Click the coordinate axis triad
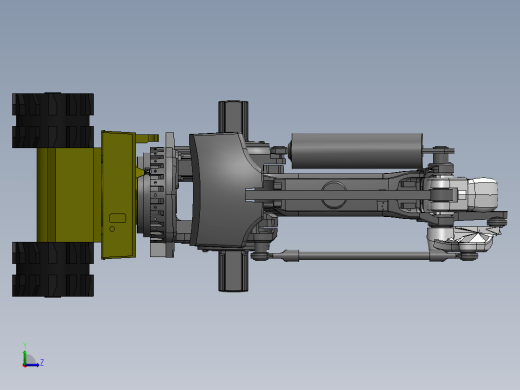The height and width of the screenshot is (390, 520). (33, 356)
